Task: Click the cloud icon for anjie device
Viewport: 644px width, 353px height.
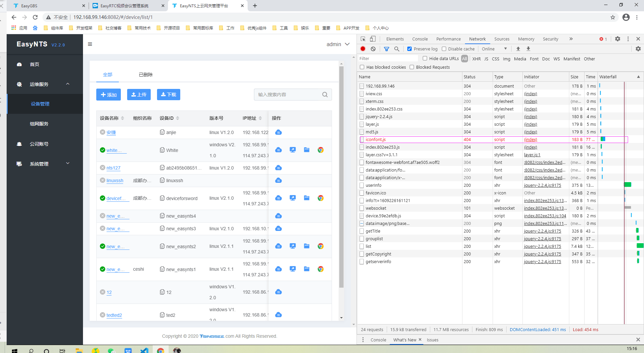Action: [279, 132]
